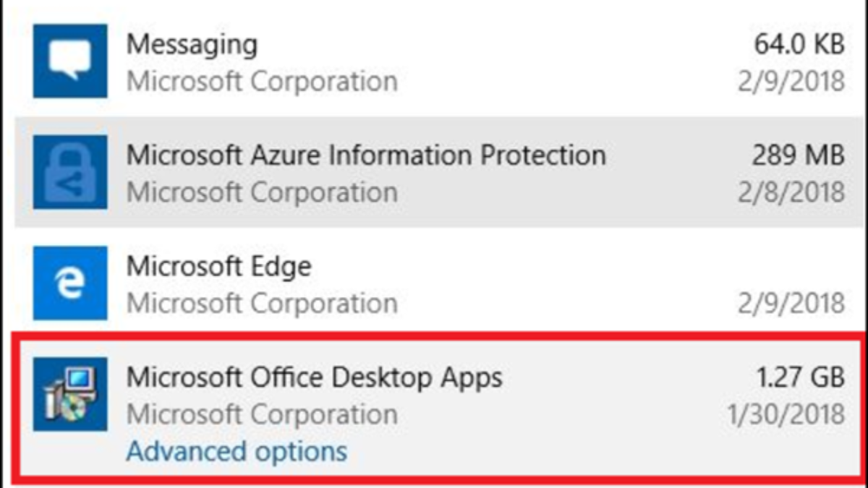Click Microsoft Corporation publisher under Office Desktop Apps
The image size is (868, 488).
tap(262, 415)
